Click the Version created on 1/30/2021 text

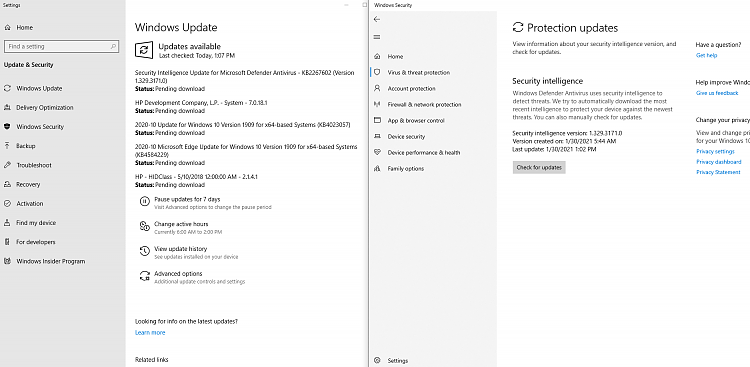[564, 141]
